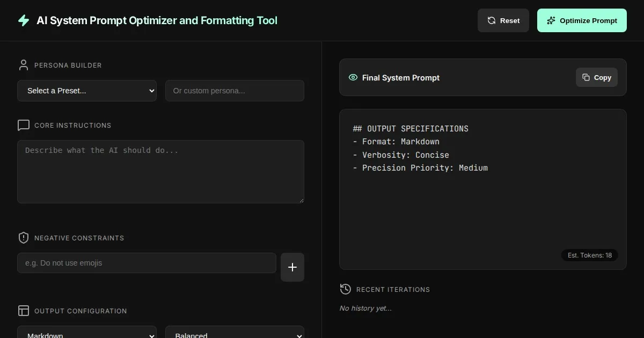The image size is (644, 338).
Task: Copy the final system prompt
Action: pos(597,77)
